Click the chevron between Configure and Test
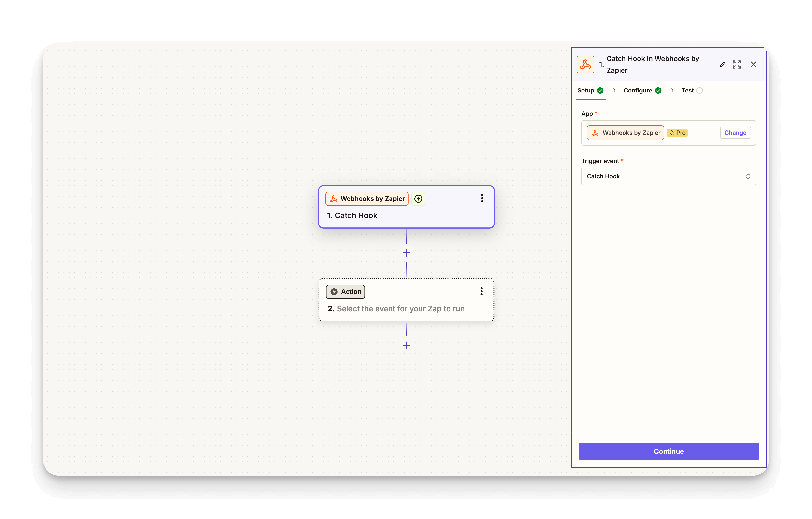Viewport: 812px width, 519px height. (x=672, y=90)
